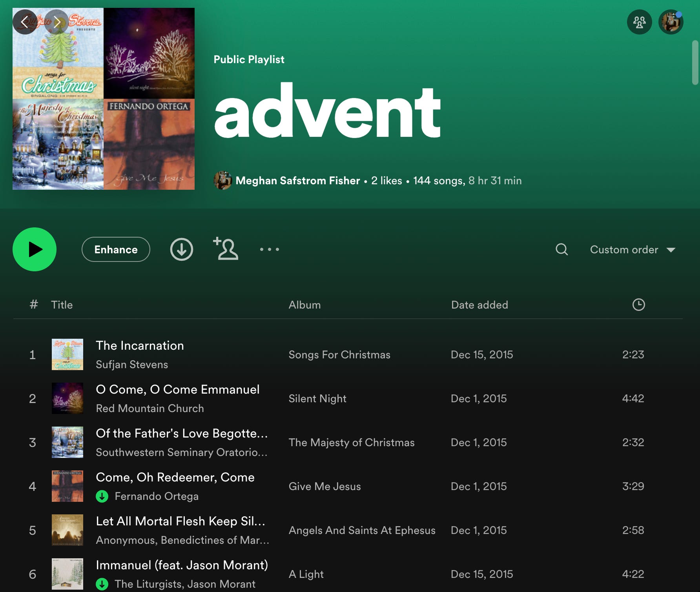Open artist The Liturgists, Jason Morant
The image size is (700, 592).
click(185, 584)
